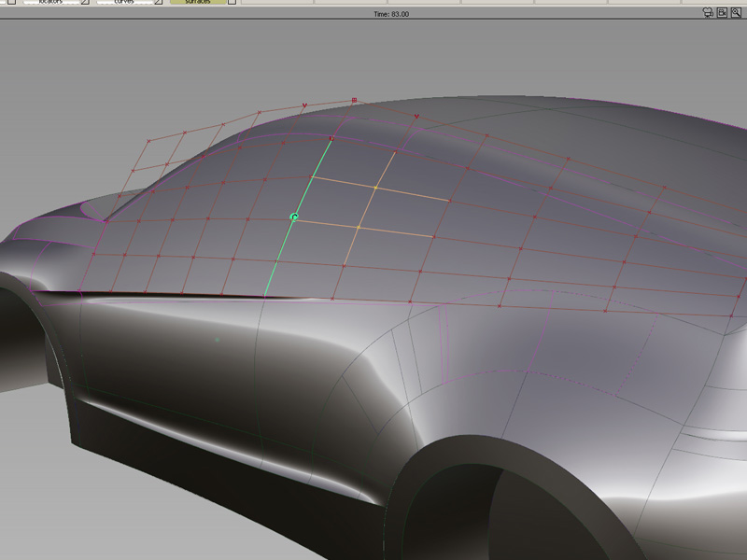Click the magnifier look-at icon
The height and width of the screenshot is (560, 747).
click(736, 14)
